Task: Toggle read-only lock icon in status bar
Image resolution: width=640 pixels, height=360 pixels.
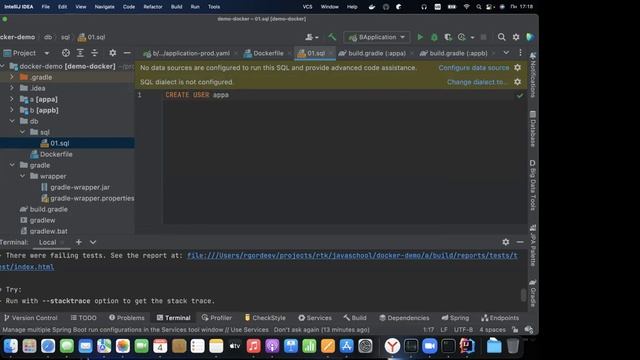Action: click(x=515, y=330)
